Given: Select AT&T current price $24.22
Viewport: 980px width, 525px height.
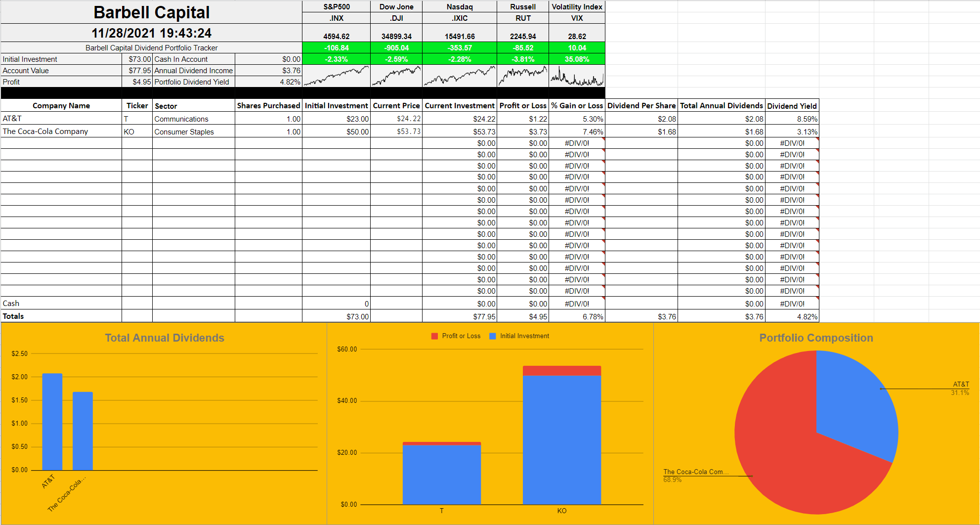Looking at the screenshot, I should click(x=396, y=119).
